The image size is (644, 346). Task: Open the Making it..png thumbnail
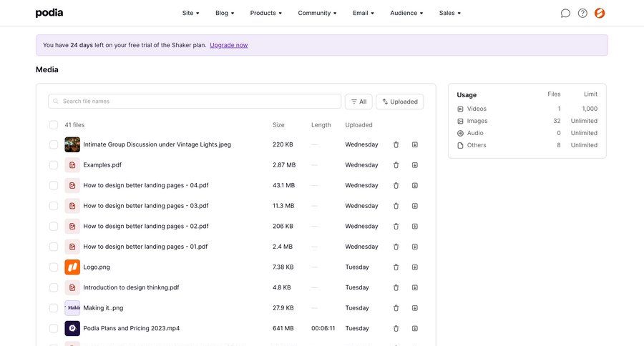pyautogui.click(x=72, y=308)
